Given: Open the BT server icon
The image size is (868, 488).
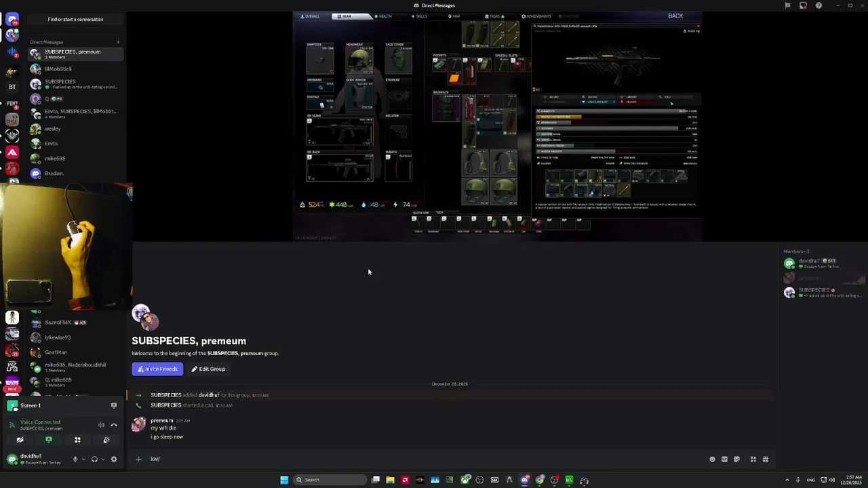Looking at the screenshot, I should coord(12,87).
